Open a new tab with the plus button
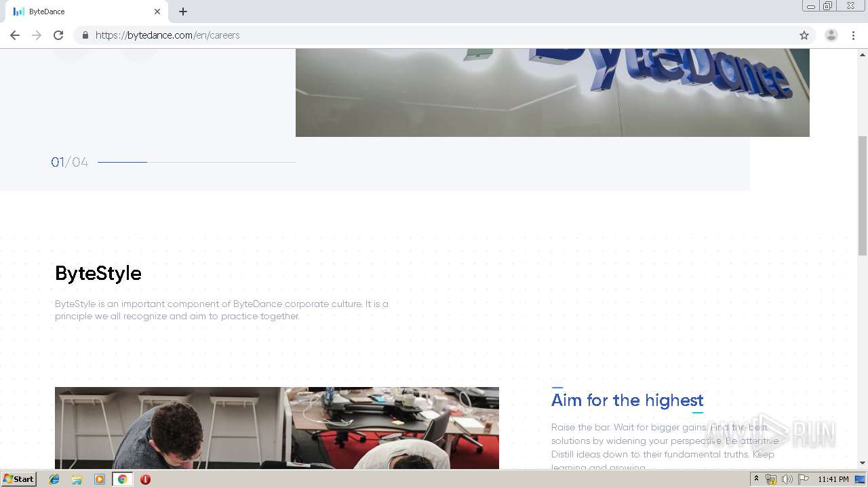The image size is (868, 488). (183, 12)
